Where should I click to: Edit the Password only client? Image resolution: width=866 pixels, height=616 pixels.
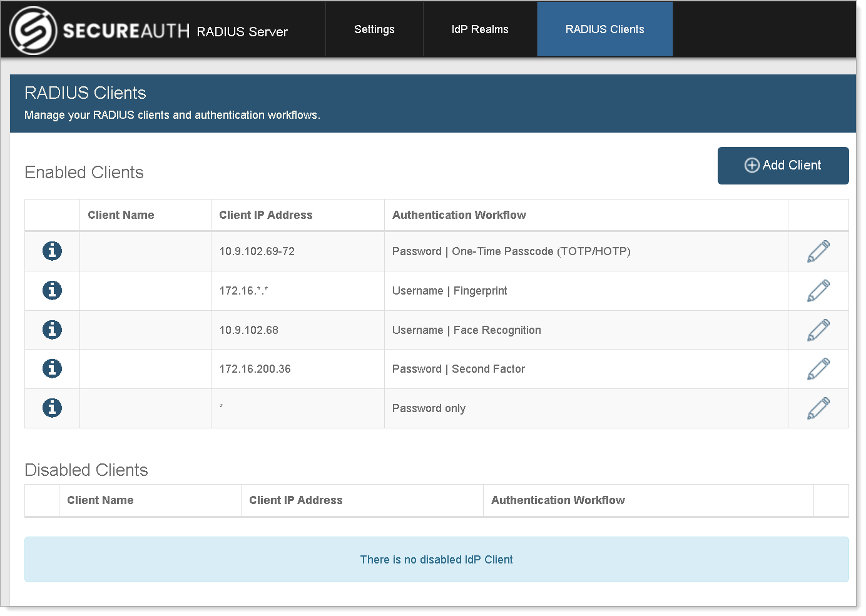818,408
